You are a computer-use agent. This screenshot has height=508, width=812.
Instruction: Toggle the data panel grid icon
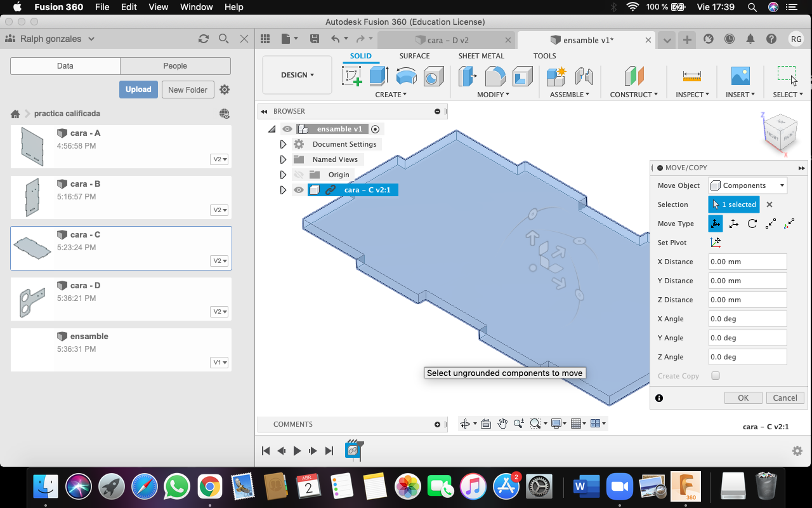click(x=265, y=39)
